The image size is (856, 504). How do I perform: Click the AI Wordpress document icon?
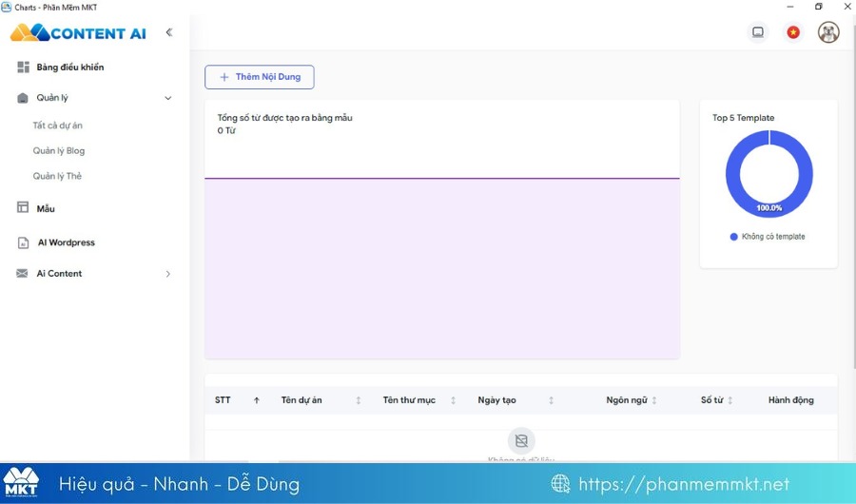click(x=23, y=242)
